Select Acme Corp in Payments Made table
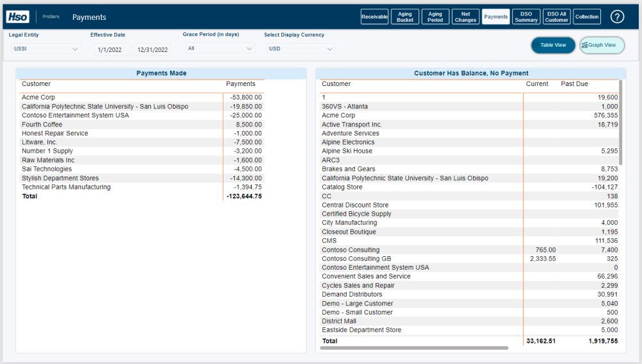642x364 pixels. pyautogui.click(x=142, y=98)
